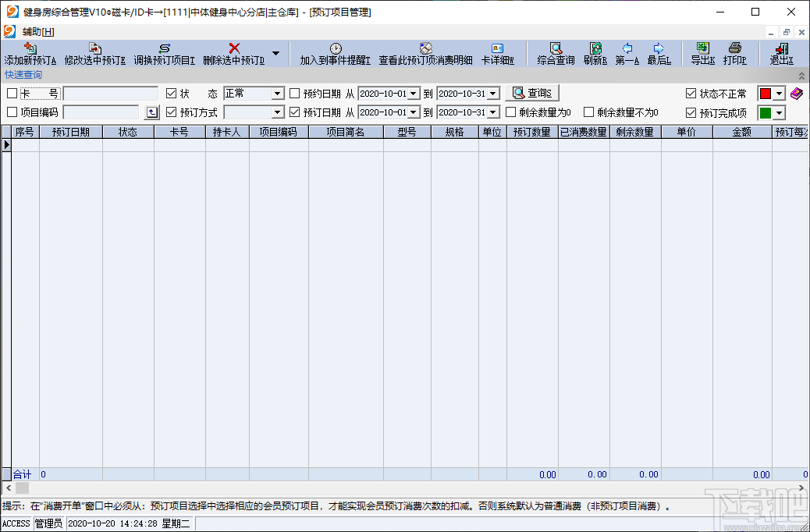Enable the Project Code (项目编码) checkbox

[x=12, y=112]
